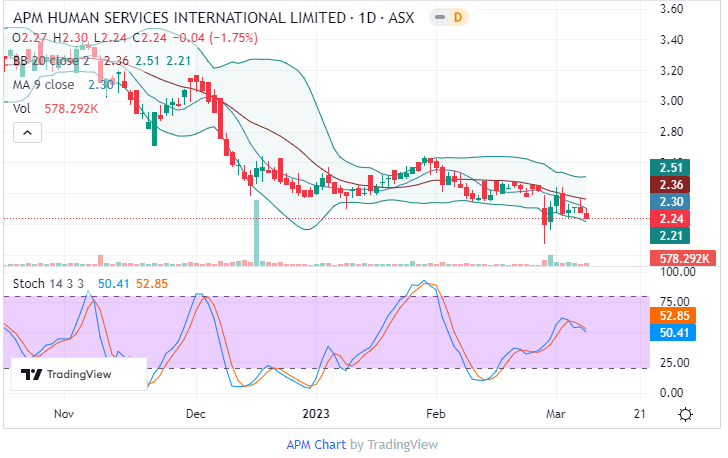Screen dimensions: 728x458
Task: Open the APM Chart link
Action: [316, 444]
